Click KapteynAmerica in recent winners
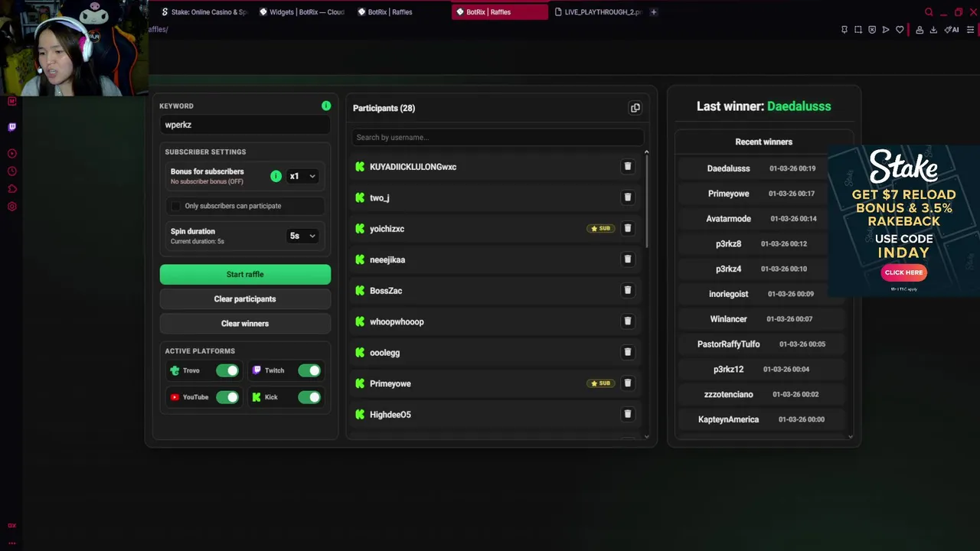The height and width of the screenshot is (551, 980). (728, 419)
